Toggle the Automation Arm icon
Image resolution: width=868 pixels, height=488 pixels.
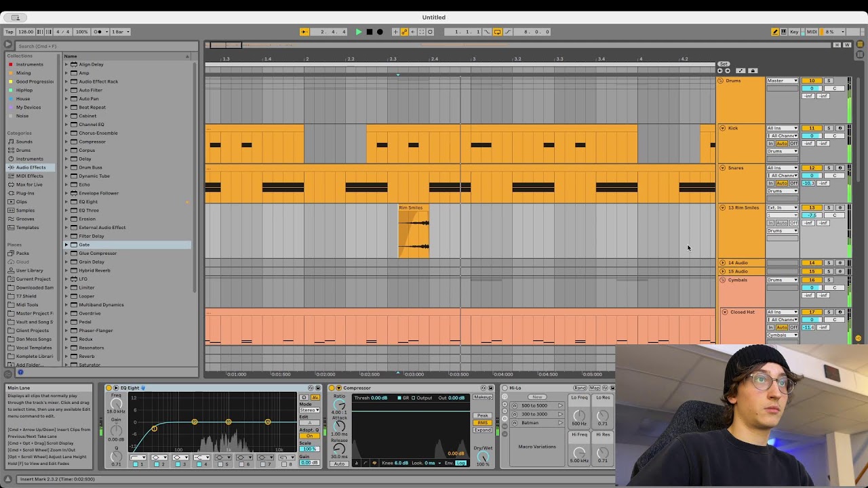[x=405, y=32]
